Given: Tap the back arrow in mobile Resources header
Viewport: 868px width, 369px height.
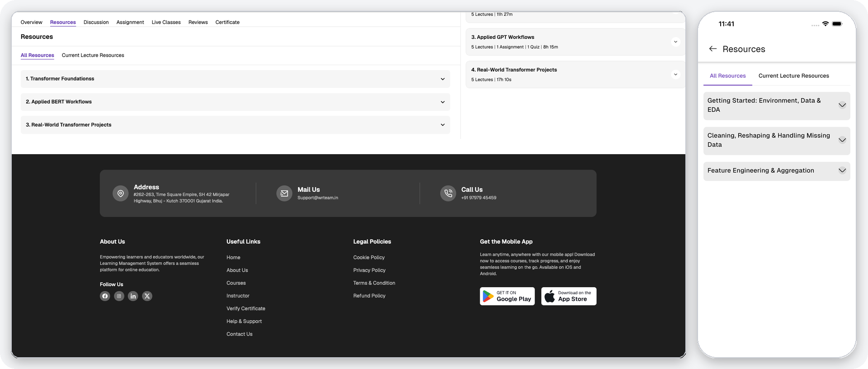Looking at the screenshot, I should 713,49.
